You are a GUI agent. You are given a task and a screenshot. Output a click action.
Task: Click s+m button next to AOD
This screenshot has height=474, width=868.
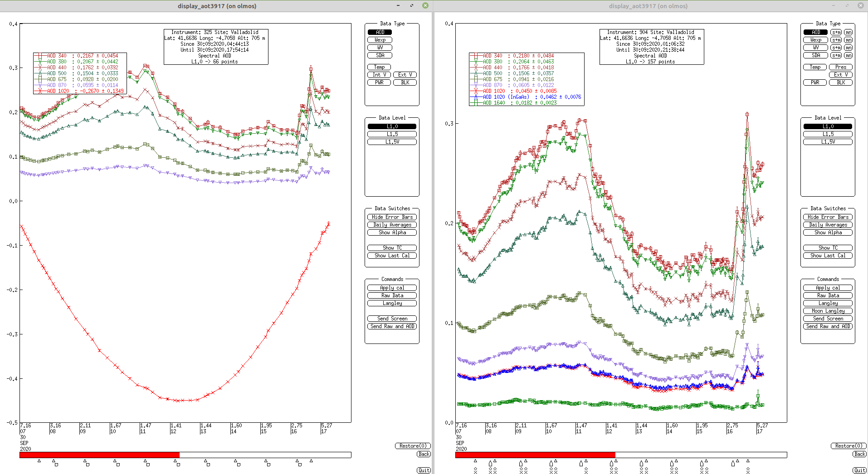tap(836, 32)
